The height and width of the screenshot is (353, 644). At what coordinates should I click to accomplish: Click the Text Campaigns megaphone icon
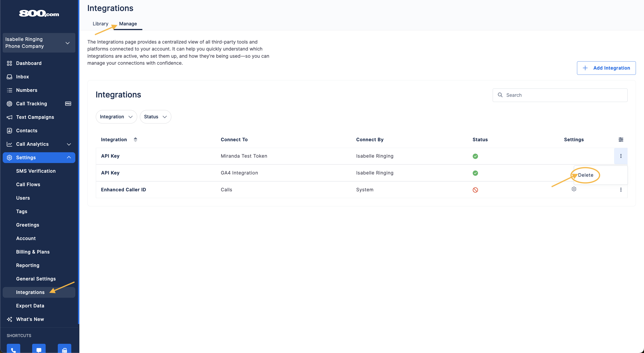[9, 117]
